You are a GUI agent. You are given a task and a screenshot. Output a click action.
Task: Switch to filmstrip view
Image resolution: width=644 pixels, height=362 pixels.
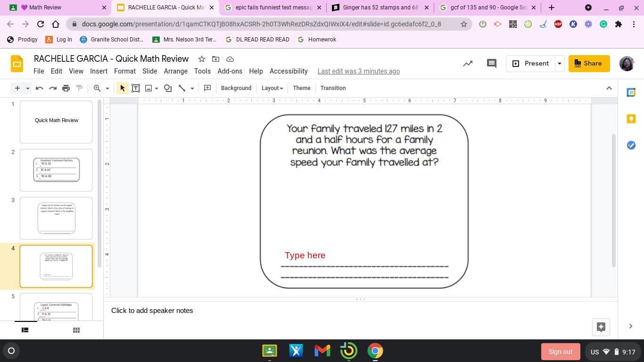(25, 330)
